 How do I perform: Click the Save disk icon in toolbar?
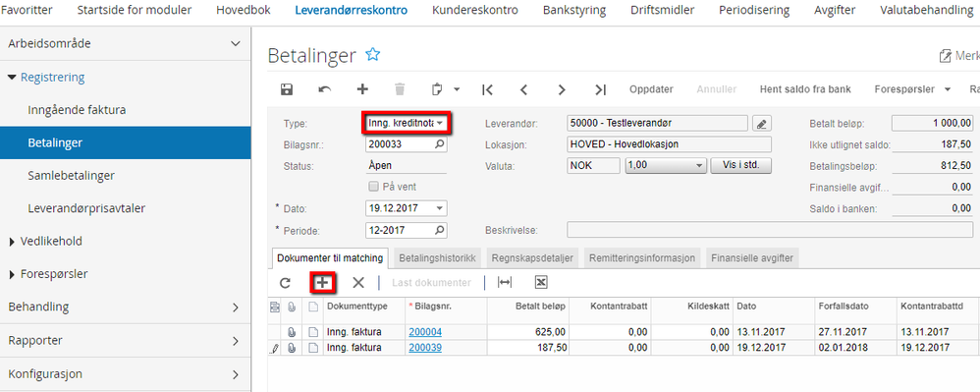coord(287,89)
